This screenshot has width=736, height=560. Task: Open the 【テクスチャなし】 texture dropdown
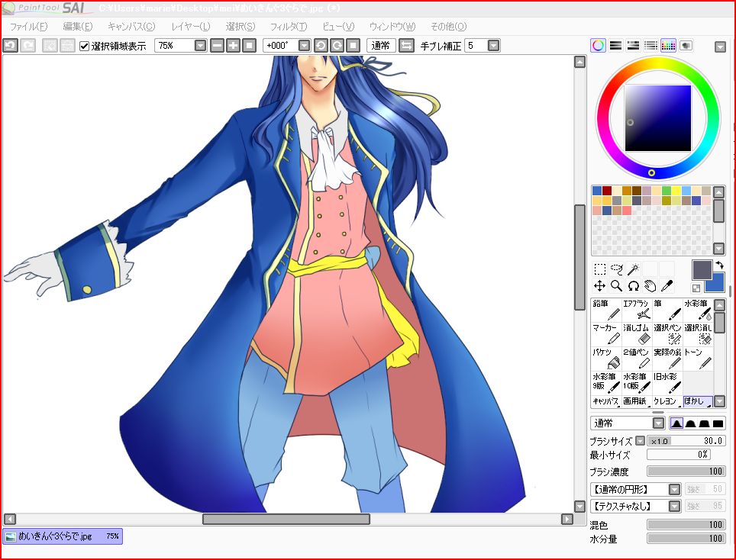(x=674, y=507)
